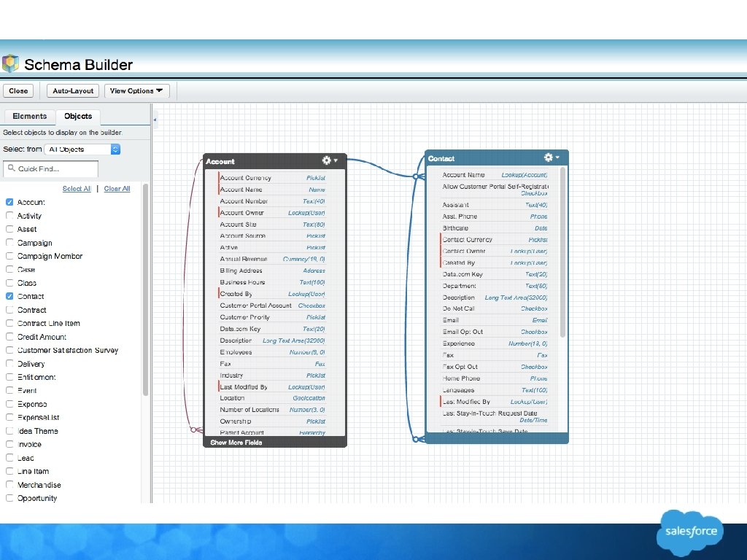Click the Contact Currency field row
747x560 pixels.
(x=495, y=239)
